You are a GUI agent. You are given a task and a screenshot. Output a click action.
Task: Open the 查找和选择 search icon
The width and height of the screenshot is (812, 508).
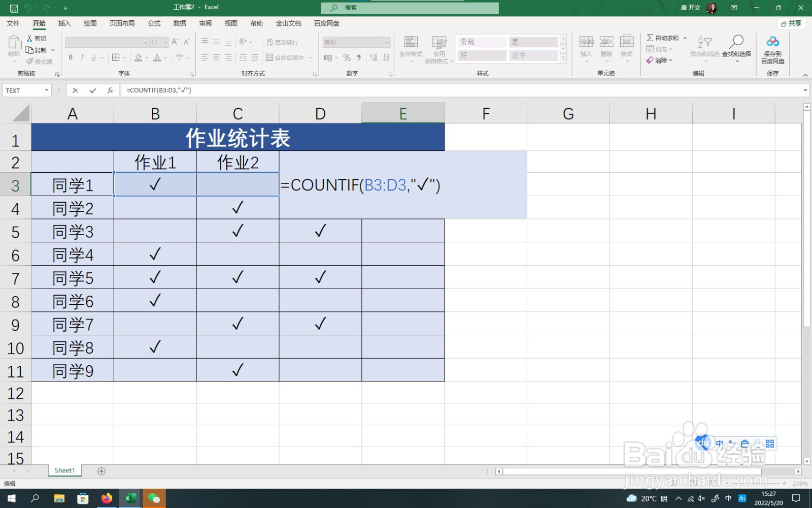tap(737, 42)
